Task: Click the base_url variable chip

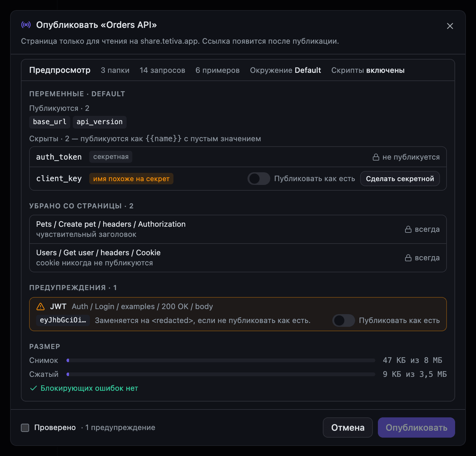Action: 50,122
